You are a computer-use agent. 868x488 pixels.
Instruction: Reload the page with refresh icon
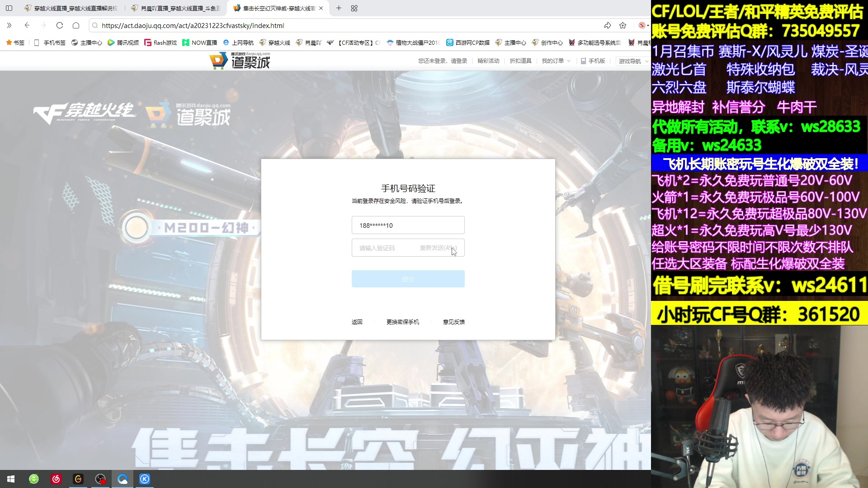pos(60,25)
